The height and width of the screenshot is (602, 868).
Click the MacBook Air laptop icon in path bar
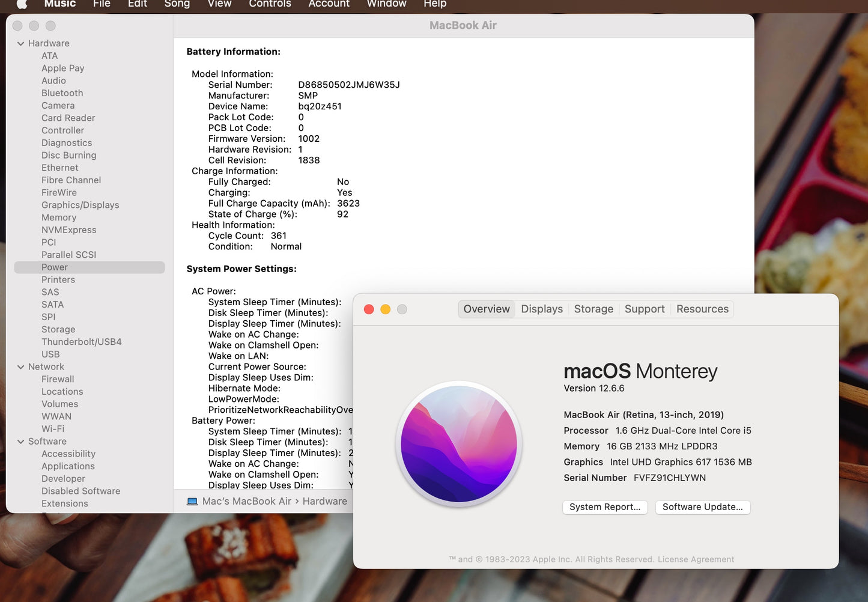point(192,501)
